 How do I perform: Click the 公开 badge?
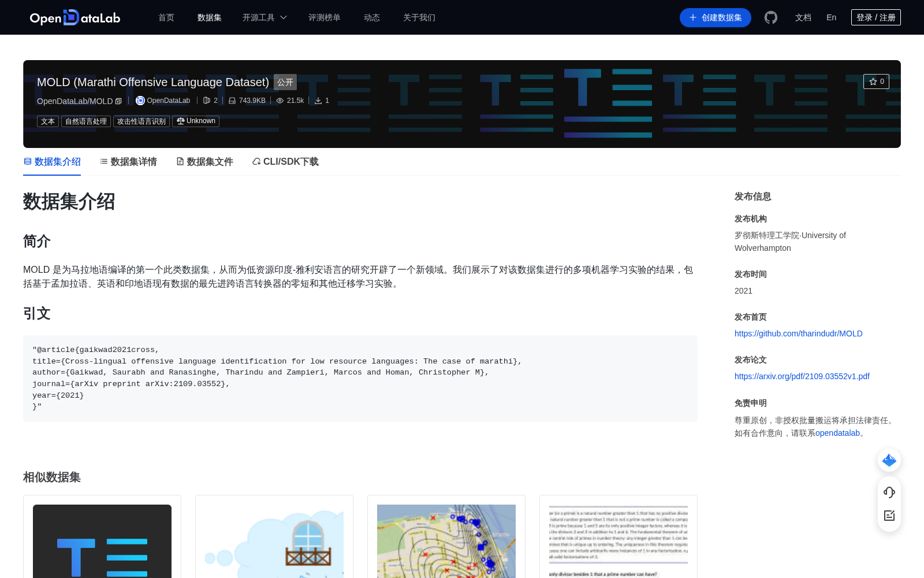pyautogui.click(x=285, y=82)
